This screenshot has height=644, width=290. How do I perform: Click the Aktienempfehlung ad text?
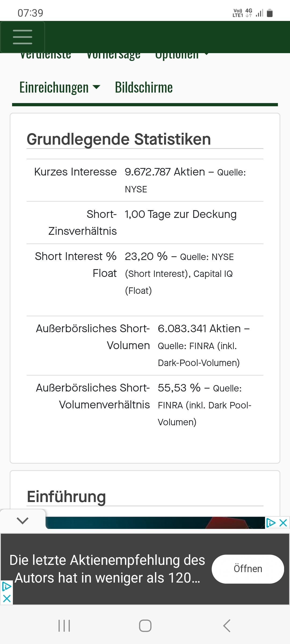107,569
